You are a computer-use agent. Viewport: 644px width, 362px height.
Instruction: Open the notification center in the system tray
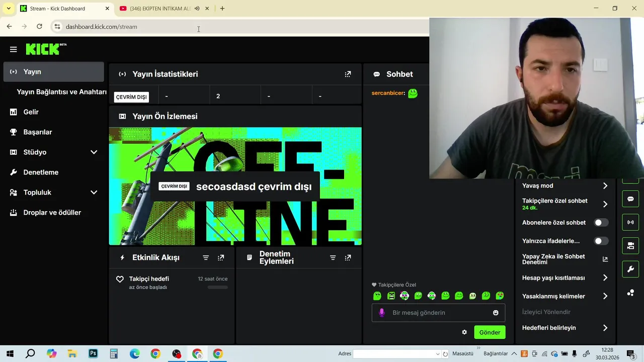pos(631,353)
